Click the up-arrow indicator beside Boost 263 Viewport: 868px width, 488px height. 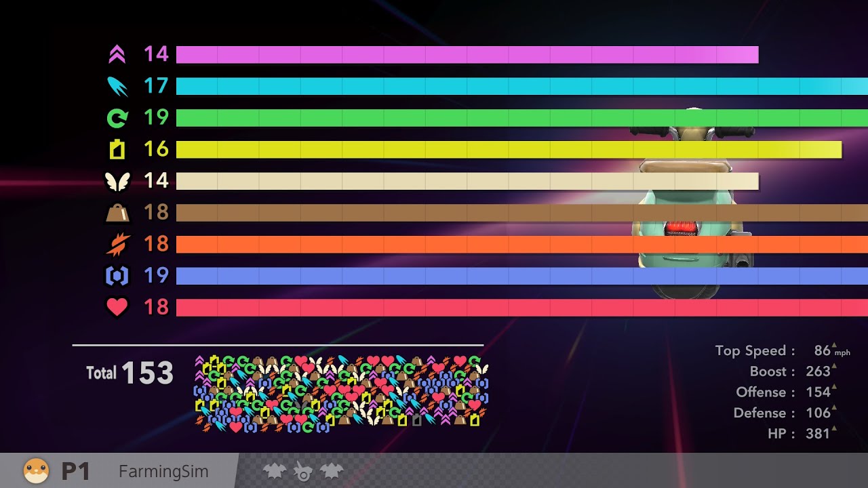coord(834,367)
